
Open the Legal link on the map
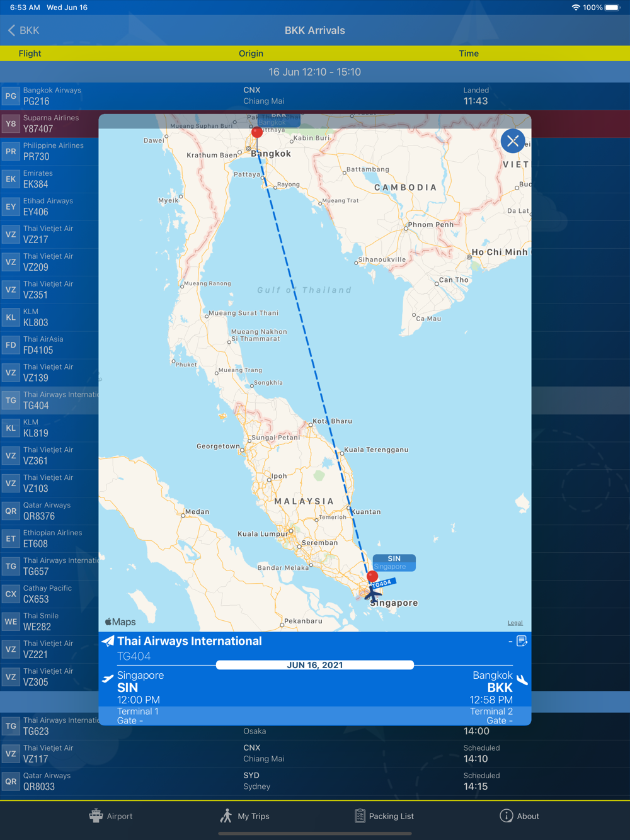[515, 623]
